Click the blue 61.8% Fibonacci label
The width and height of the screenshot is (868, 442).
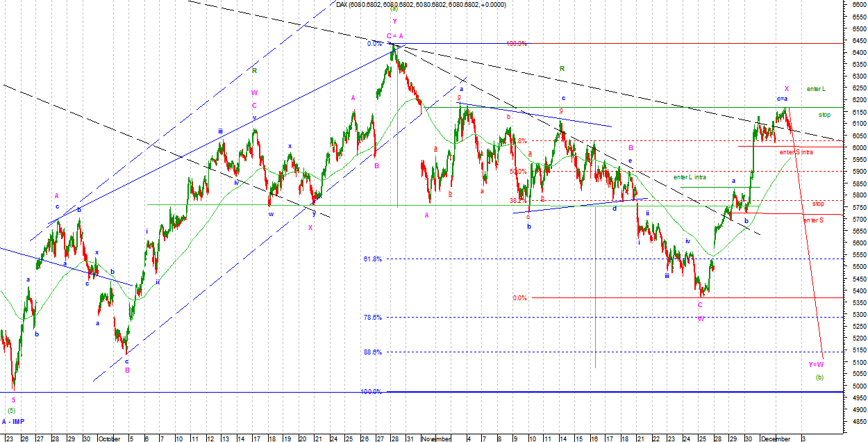(x=372, y=259)
